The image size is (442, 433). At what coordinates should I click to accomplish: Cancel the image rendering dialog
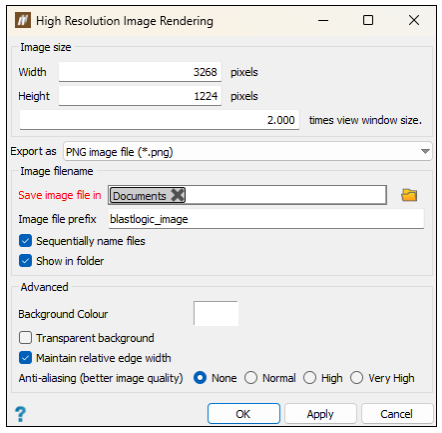point(397,414)
